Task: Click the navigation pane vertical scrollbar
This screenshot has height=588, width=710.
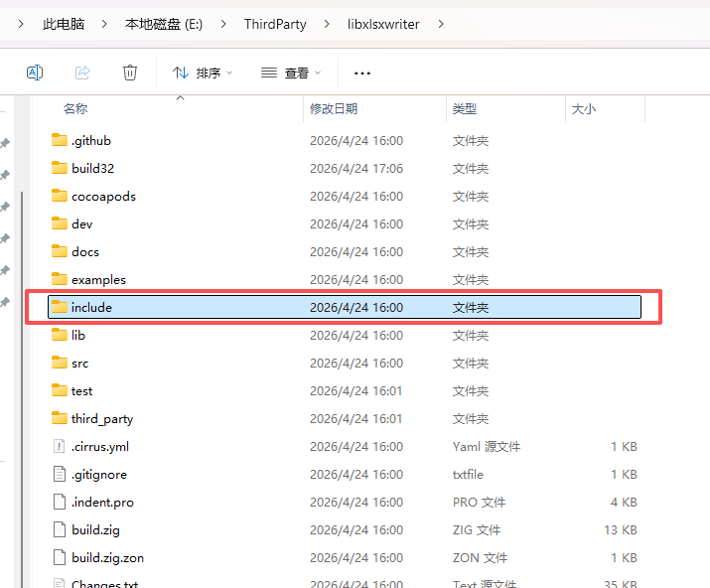Action: point(21,389)
